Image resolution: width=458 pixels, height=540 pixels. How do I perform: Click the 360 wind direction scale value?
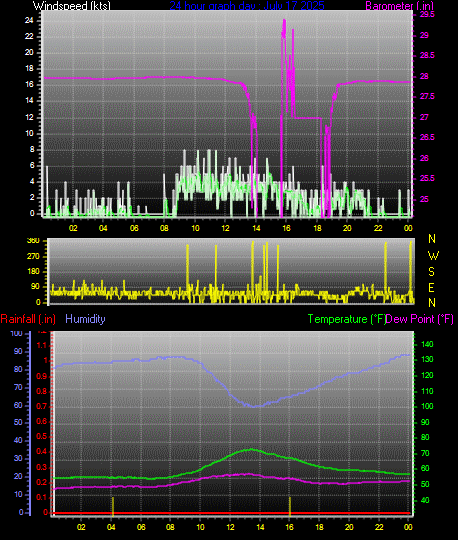[33, 241]
